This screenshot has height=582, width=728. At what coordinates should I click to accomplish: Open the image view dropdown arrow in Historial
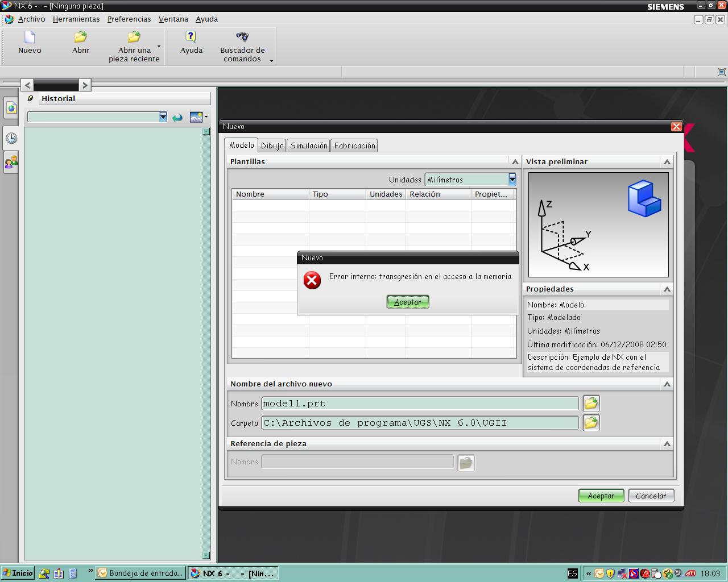click(206, 117)
